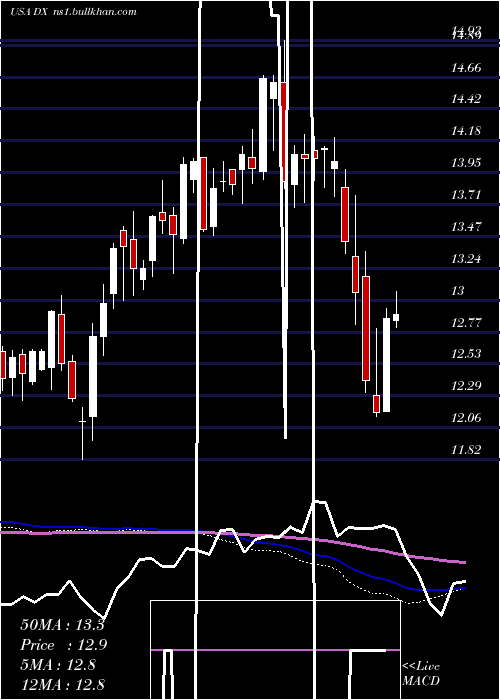The width and height of the screenshot is (500, 700).
Task: Click the '5MA : 12.8' readout
Action: click(x=58, y=665)
